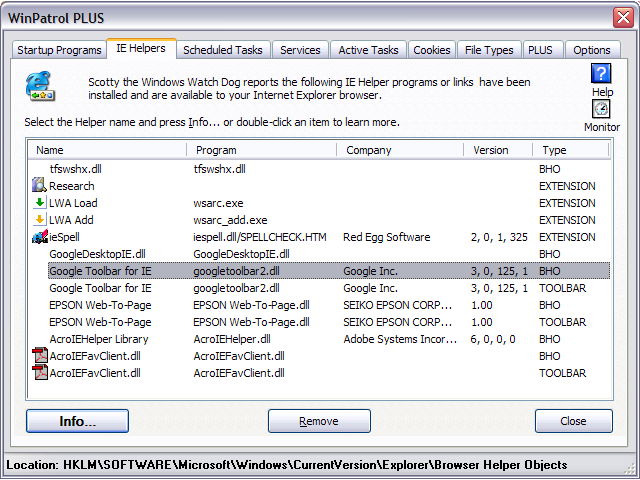
Task: Sort list by the Name column header
Action: tap(106, 150)
